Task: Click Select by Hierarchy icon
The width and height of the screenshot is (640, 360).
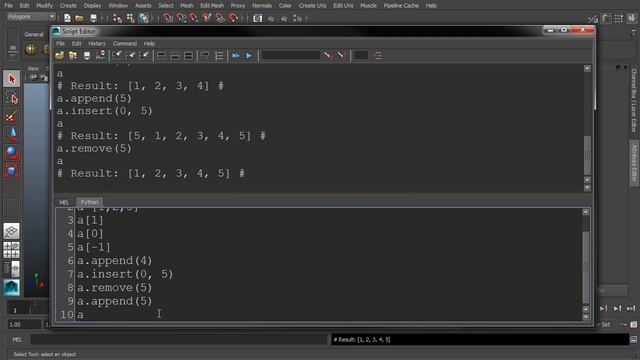Action: pos(118,18)
